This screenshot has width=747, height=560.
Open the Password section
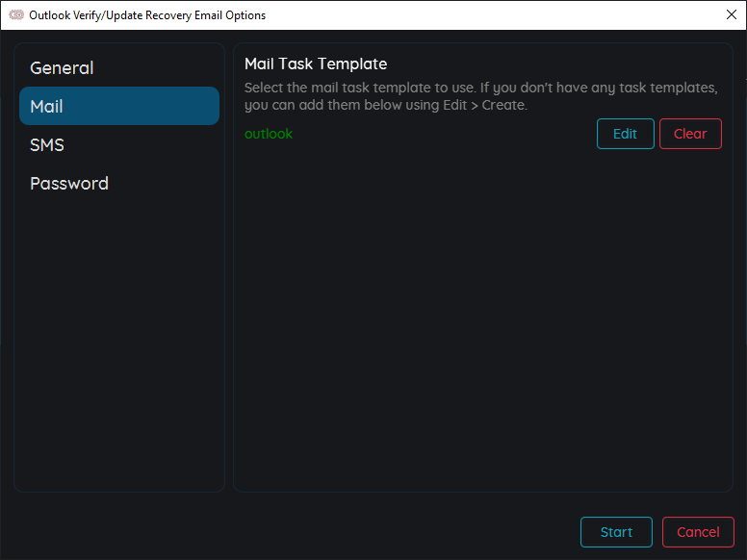point(119,184)
